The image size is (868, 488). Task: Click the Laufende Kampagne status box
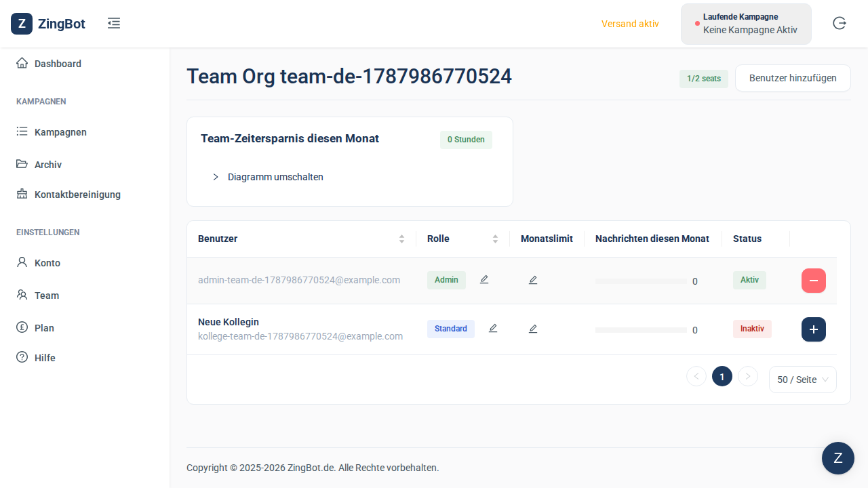pyautogui.click(x=746, y=24)
